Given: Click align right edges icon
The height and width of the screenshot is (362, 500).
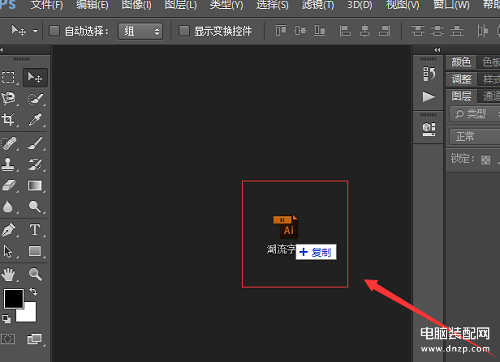Looking at the screenshot, I should 384,31.
